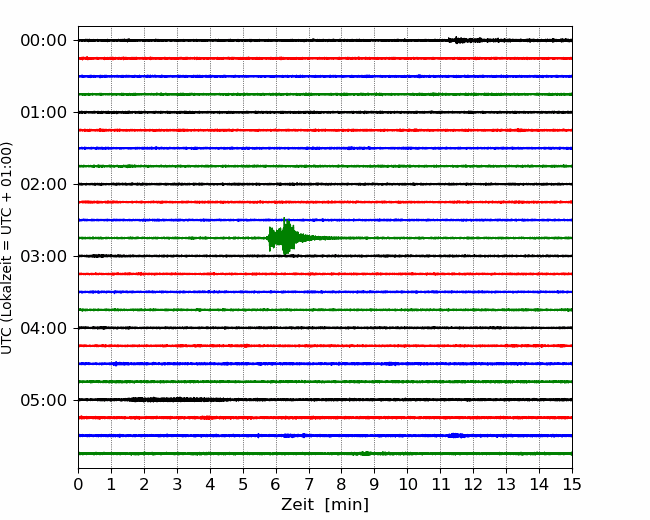Click the 14 tick label on the minutes axis
The image size is (650, 520).
[539, 485]
